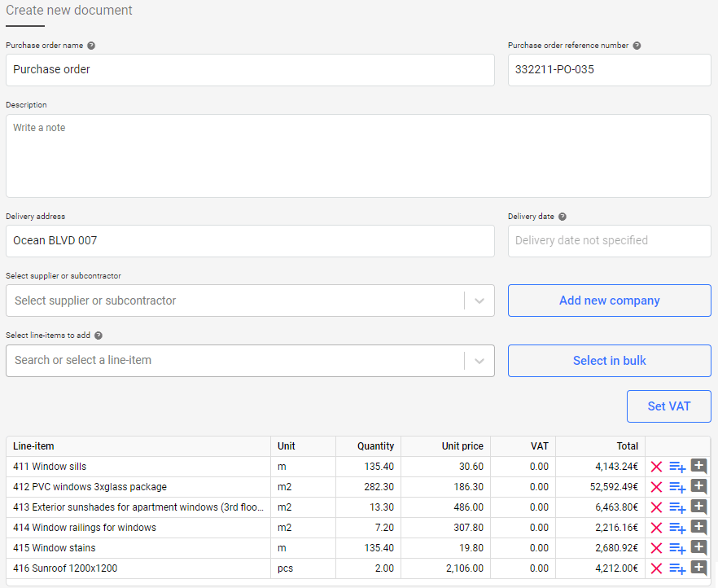Open the supplier or subcontractor dropdown
This screenshot has width=718, height=588.
point(250,301)
